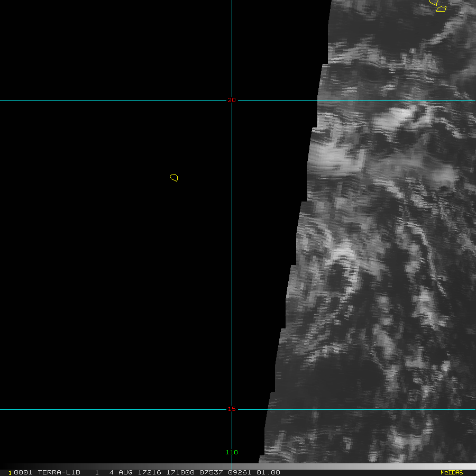Click the yellow frame number 1 at bottom-left

click(10, 473)
